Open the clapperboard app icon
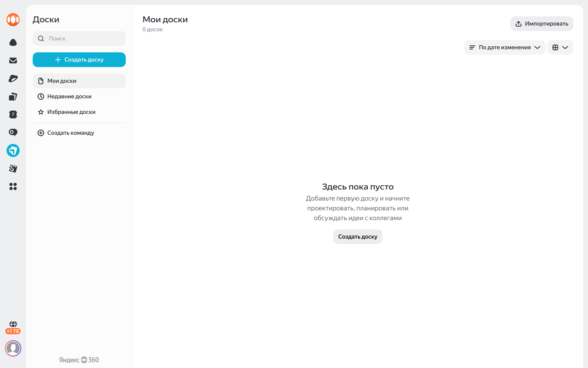Viewport: 588px width, 368px height. [13, 168]
